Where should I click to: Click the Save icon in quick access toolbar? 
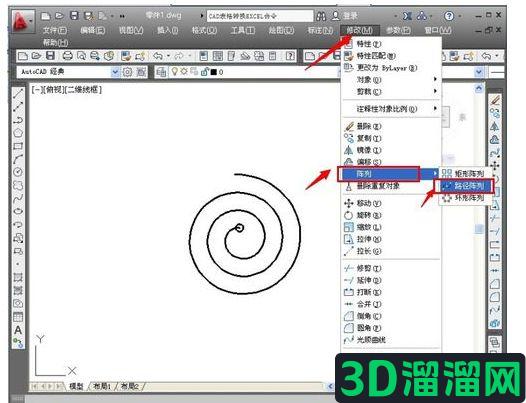coord(74,16)
